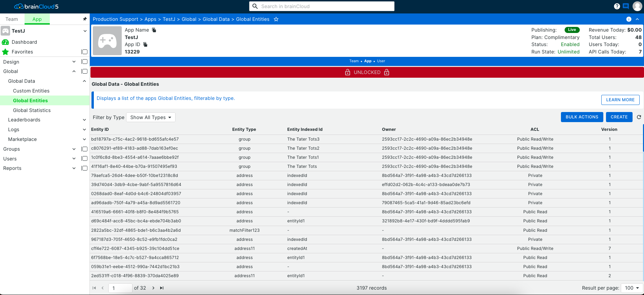This screenshot has width=644, height=295.
Task: Go to the previous page
Action: [x=103, y=288]
